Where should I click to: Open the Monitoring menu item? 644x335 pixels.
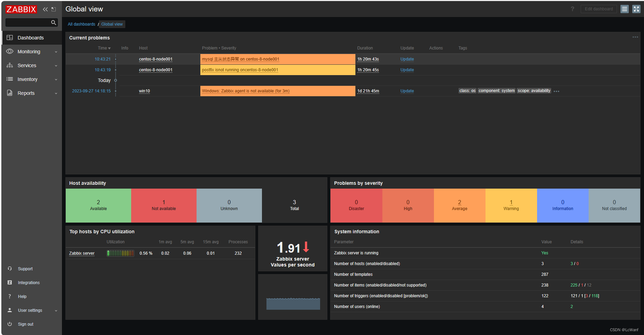(32, 52)
